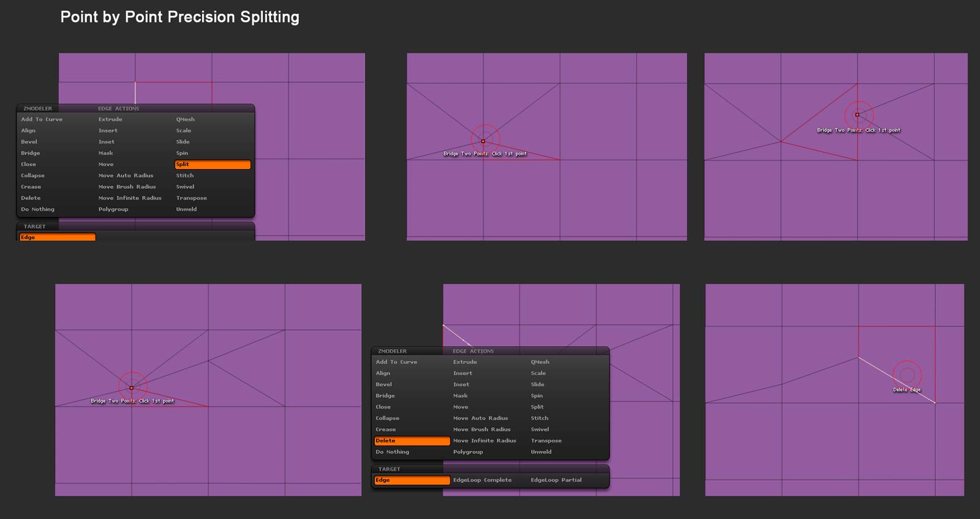980x519 pixels.
Task: Select Collapse in the lower ZModeler menu
Action: coord(387,418)
